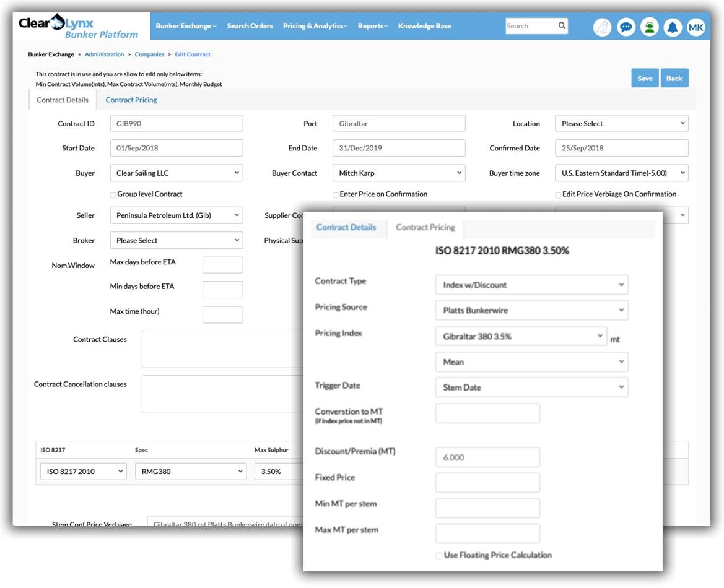Expand the Pricing Index dropdown
Screen dimensions: 724x588
(x=521, y=336)
